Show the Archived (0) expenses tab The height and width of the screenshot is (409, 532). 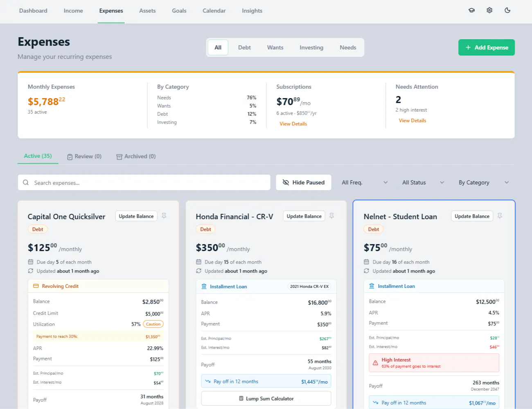(x=136, y=156)
